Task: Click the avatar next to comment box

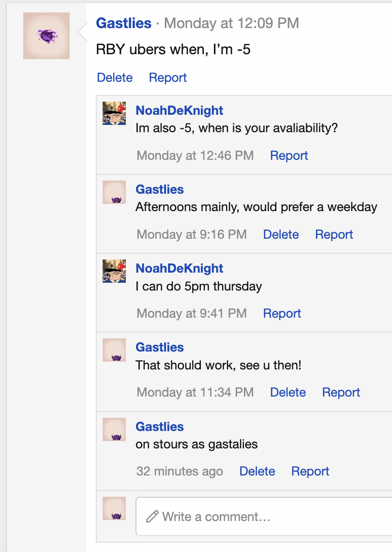Action: pos(114,508)
